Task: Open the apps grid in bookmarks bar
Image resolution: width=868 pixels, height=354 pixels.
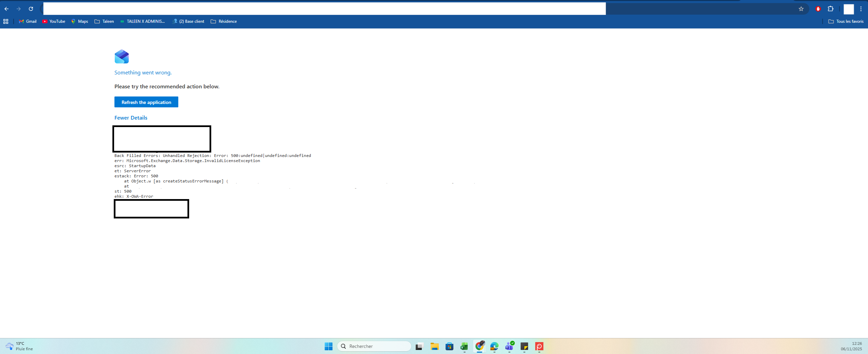Action: coord(6,21)
